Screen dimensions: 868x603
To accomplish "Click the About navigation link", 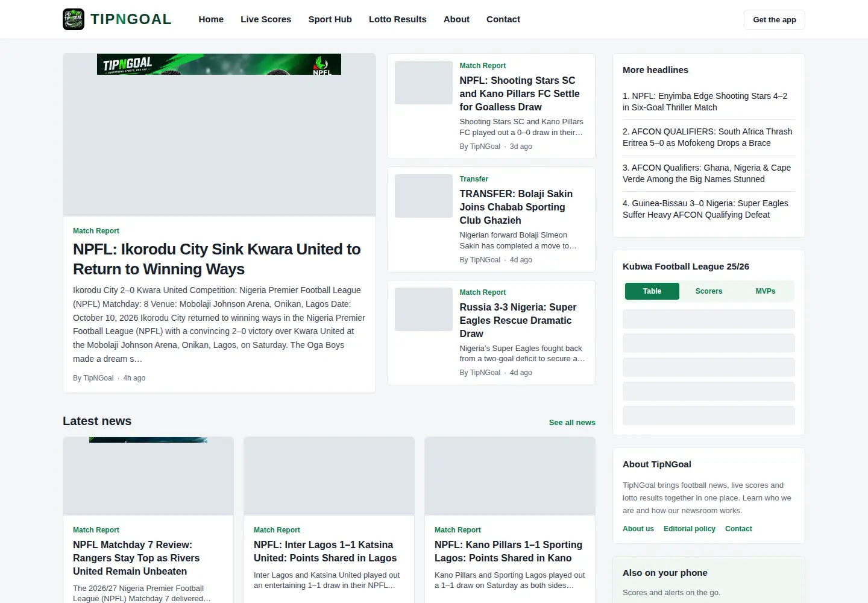I will tap(456, 19).
